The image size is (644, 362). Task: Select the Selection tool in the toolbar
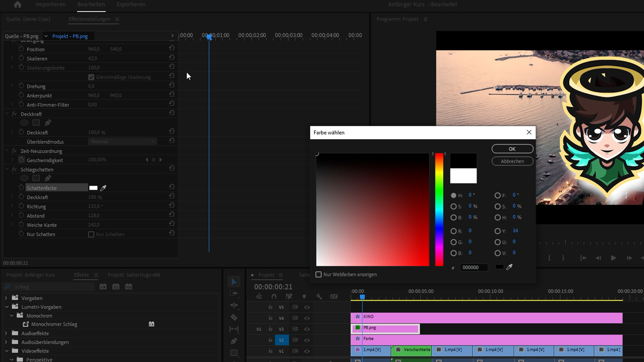click(x=234, y=282)
